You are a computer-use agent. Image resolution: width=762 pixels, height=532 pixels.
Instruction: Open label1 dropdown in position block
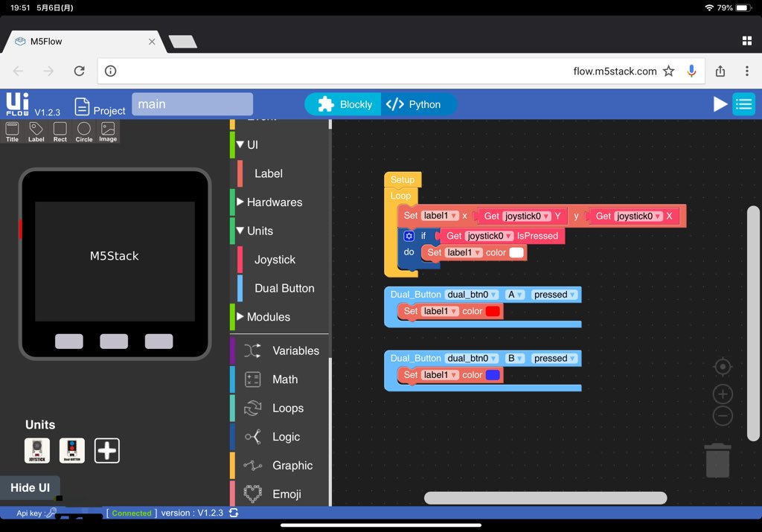click(440, 216)
